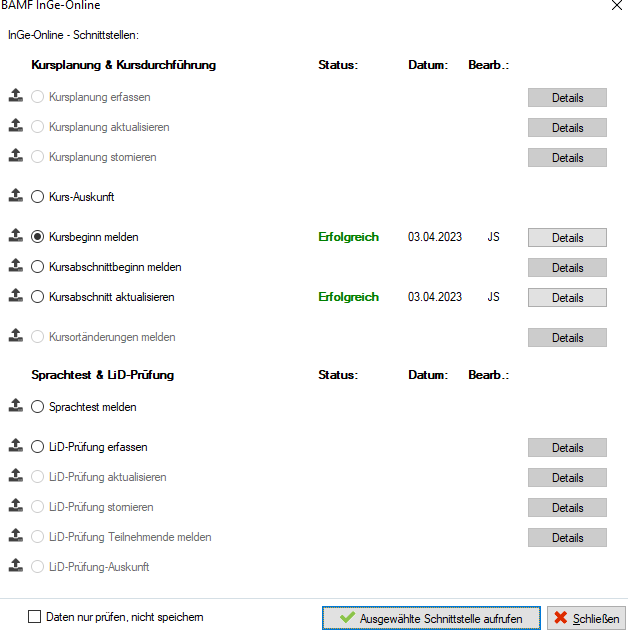
Task: Click upload icon beside Kursabschnitt aktualisieren
Action: (16, 295)
